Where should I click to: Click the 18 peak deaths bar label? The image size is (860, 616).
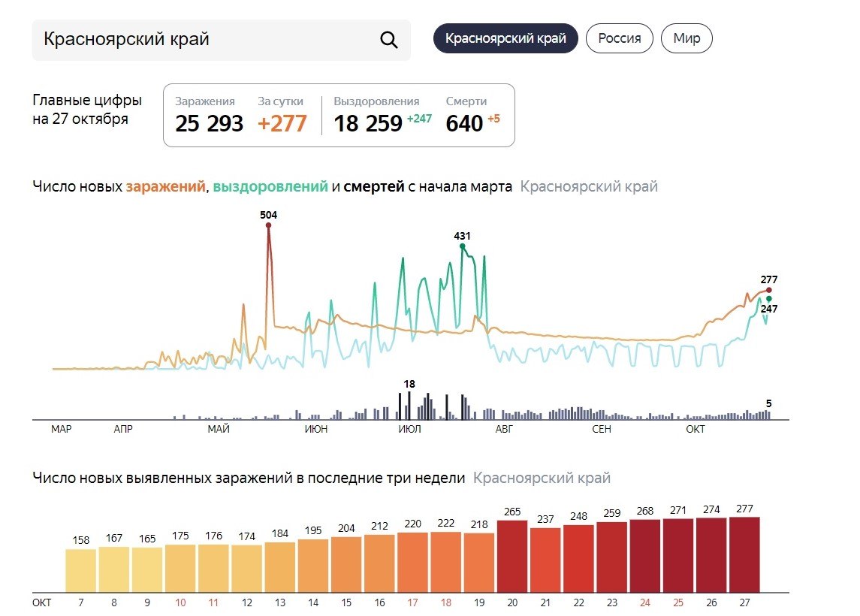(409, 384)
